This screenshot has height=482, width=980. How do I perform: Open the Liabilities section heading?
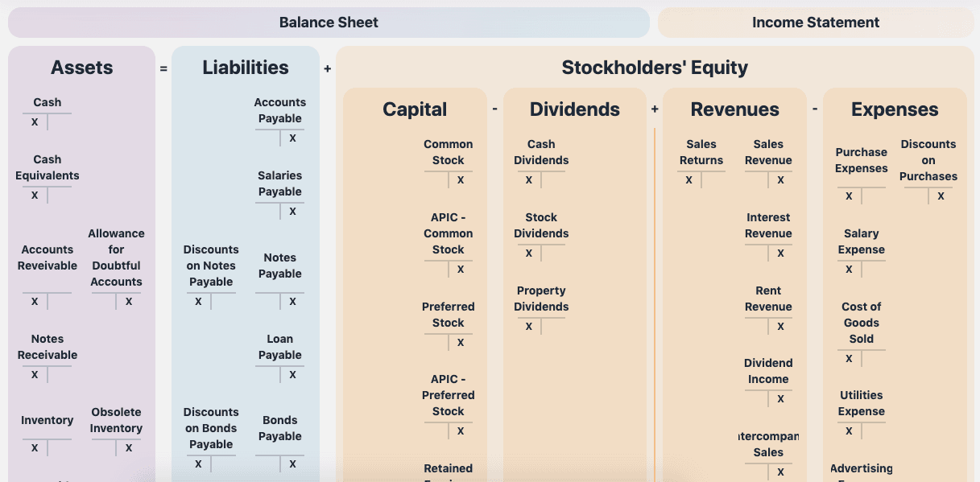(x=246, y=68)
